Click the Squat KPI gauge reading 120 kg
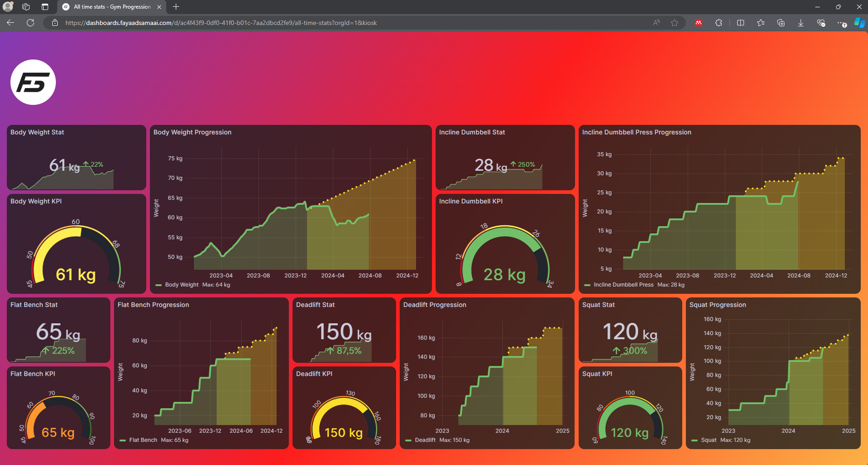The image size is (868, 465). click(x=630, y=418)
